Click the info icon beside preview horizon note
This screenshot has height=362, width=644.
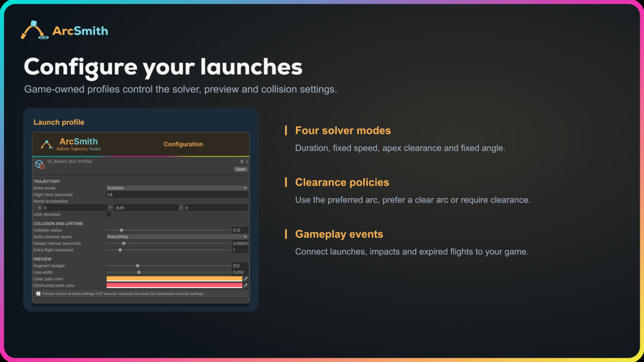point(38,294)
